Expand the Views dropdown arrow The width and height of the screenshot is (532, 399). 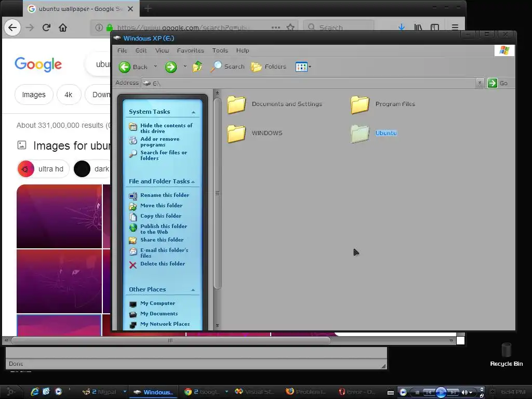(x=310, y=67)
